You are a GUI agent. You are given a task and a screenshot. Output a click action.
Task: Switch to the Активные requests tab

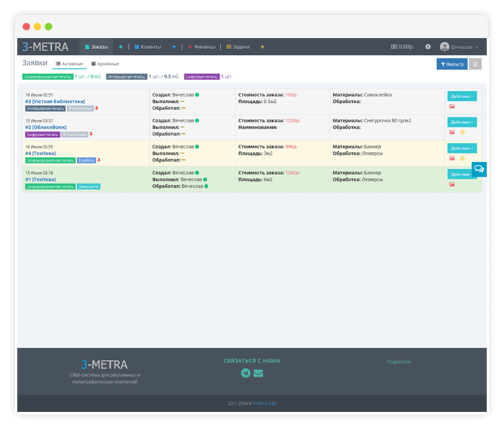point(69,64)
